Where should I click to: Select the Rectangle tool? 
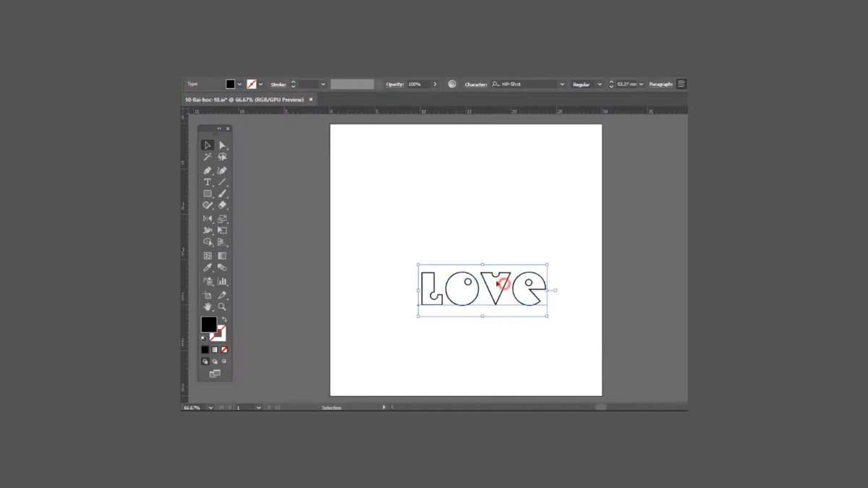208,194
